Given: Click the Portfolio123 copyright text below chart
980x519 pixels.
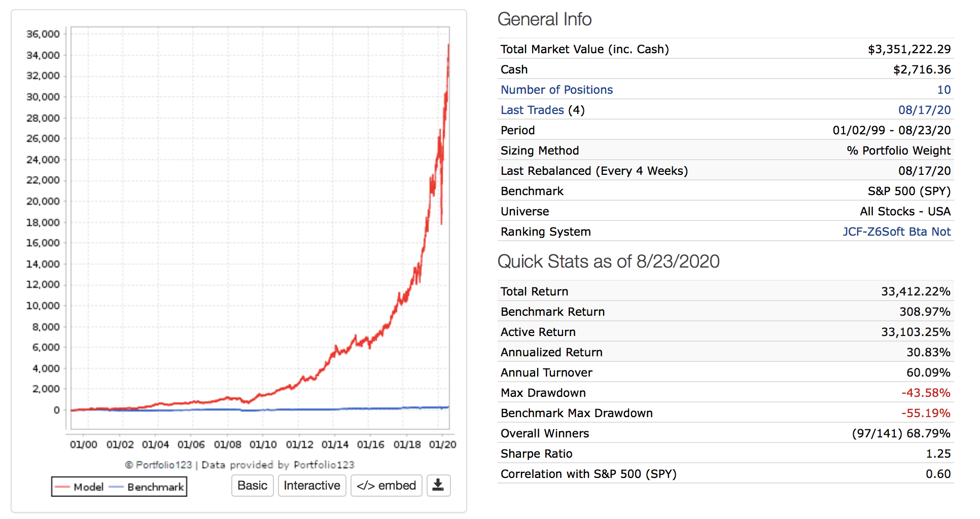Looking at the screenshot, I should click(x=239, y=465).
